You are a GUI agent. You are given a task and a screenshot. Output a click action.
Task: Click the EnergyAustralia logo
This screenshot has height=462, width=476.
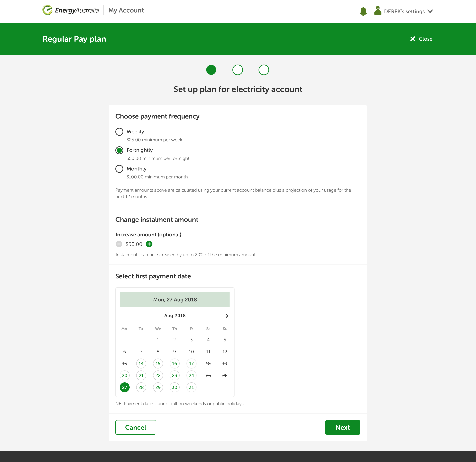[x=71, y=10]
